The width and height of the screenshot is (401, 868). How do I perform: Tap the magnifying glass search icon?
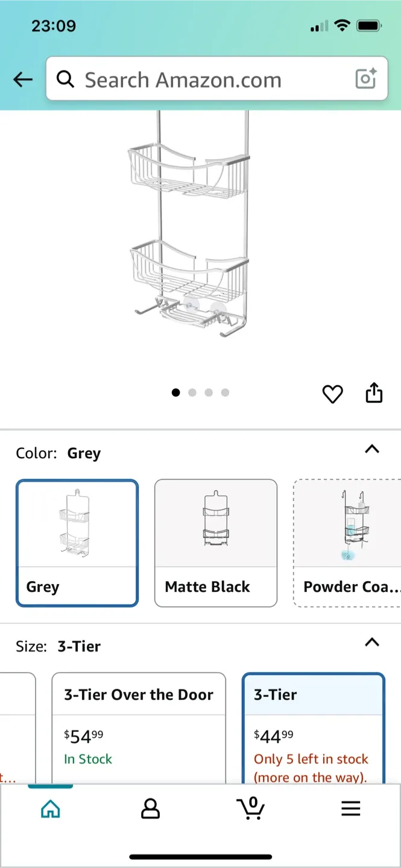(x=65, y=79)
